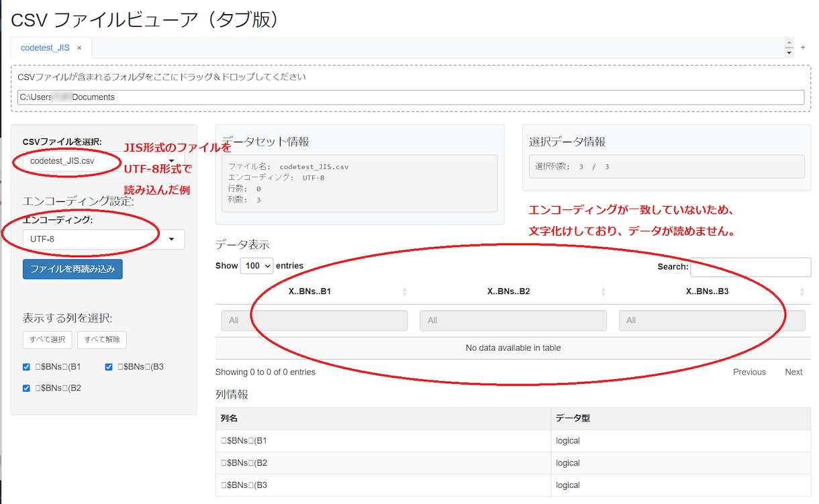
Task: Select the column info row ending B3
Action: (513, 485)
